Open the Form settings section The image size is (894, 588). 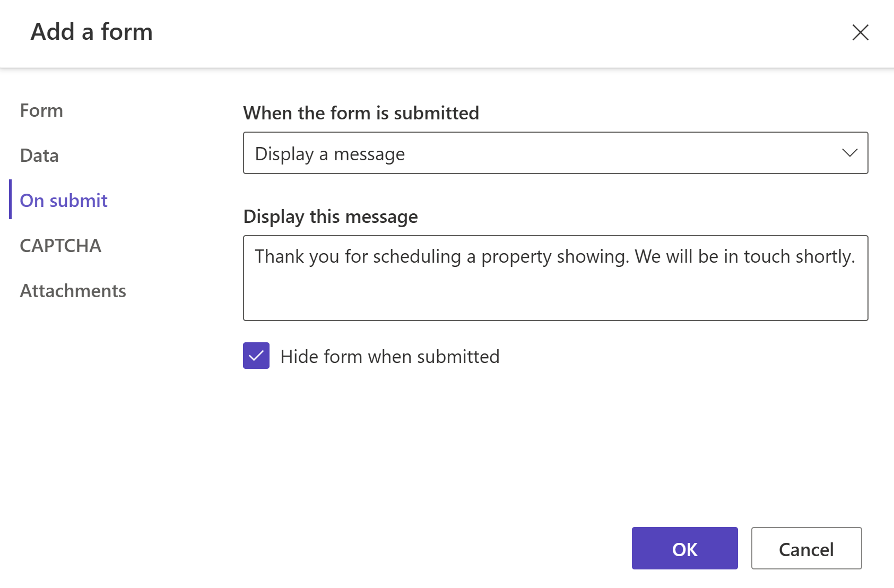[41, 110]
